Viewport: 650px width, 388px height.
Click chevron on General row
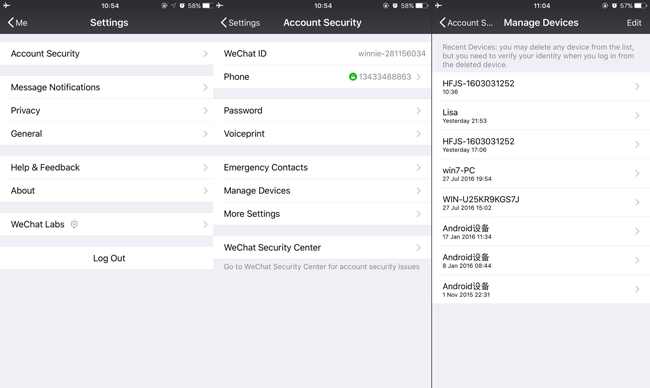coord(206,134)
